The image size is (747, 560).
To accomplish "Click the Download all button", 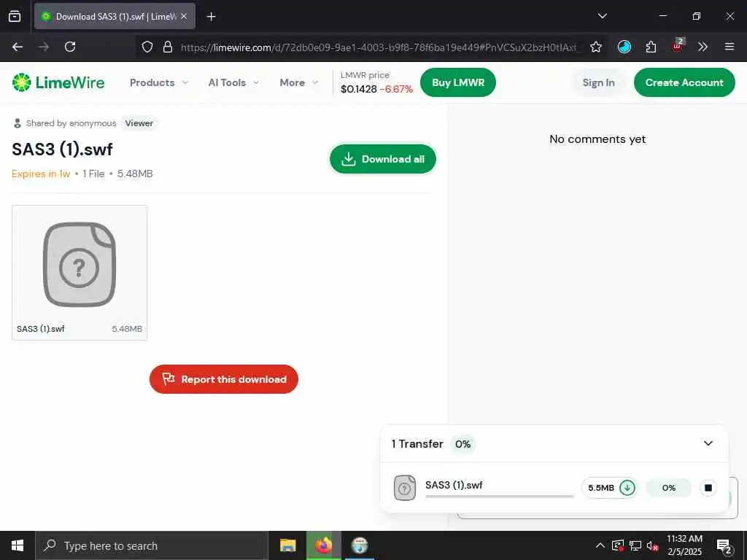I will tap(382, 159).
